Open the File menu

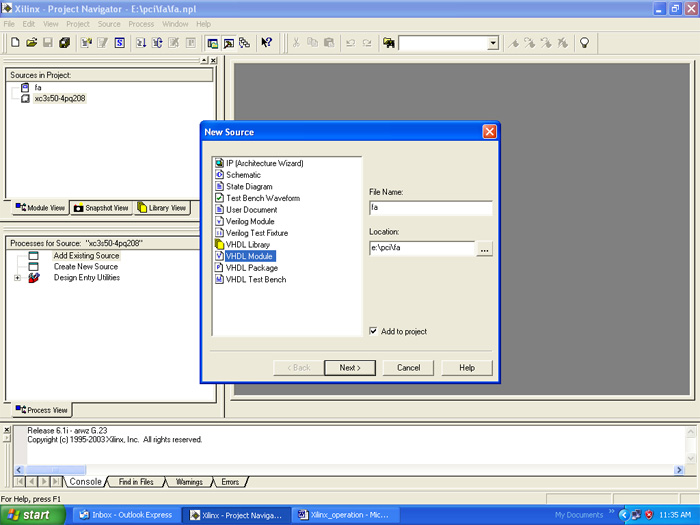[9, 24]
